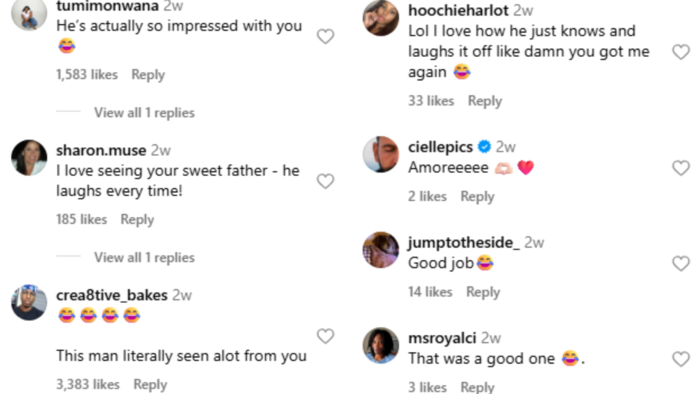Like tumimonwana's comment with heart icon

(325, 36)
